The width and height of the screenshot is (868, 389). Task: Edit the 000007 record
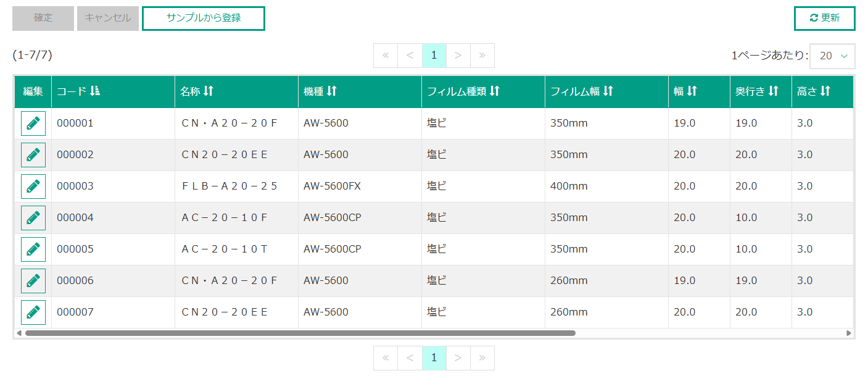pyautogui.click(x=33, y=312)
